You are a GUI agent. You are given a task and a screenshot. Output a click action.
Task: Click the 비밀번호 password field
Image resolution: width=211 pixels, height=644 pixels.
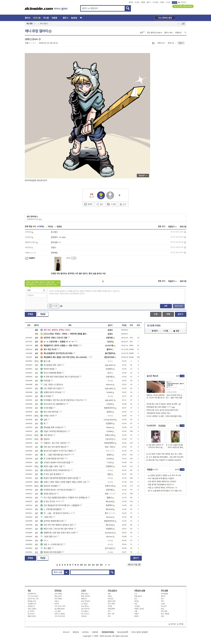pos(36,295)
